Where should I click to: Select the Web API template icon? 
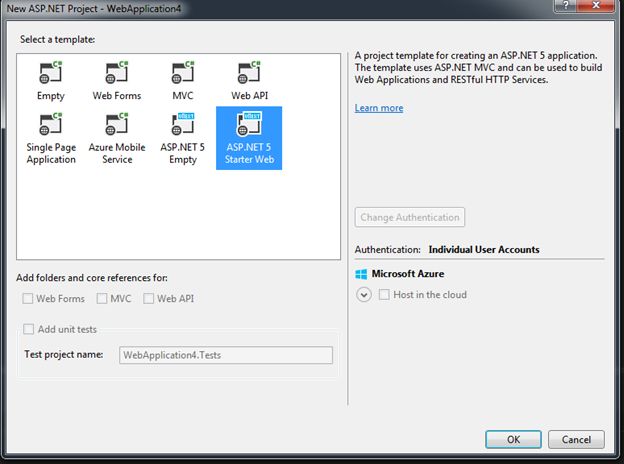(249, 72)
